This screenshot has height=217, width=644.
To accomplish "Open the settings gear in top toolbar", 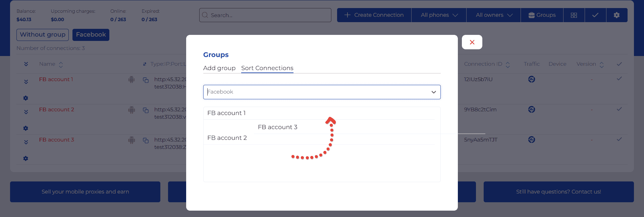I will point(616,15).
